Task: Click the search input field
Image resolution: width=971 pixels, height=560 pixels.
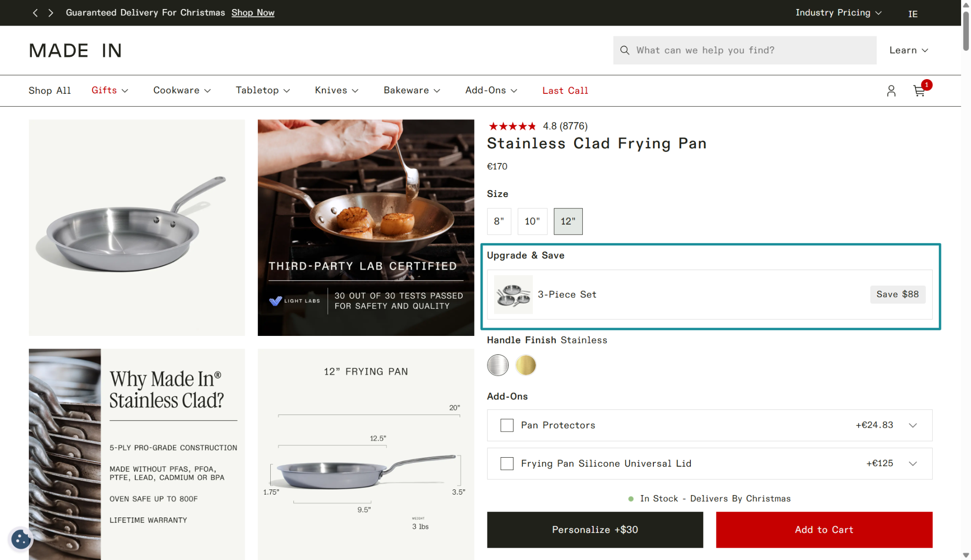Action: point(754,50)
